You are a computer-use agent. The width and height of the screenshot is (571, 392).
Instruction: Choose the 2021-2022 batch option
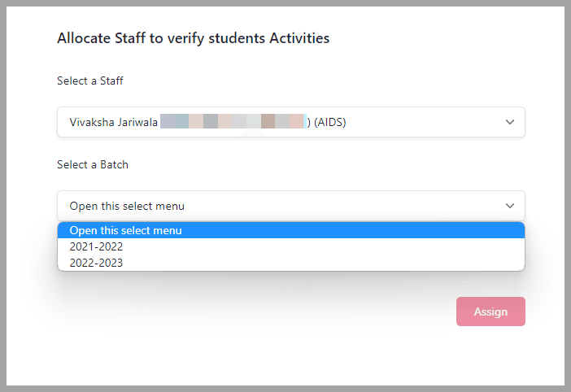click(291, 246)
